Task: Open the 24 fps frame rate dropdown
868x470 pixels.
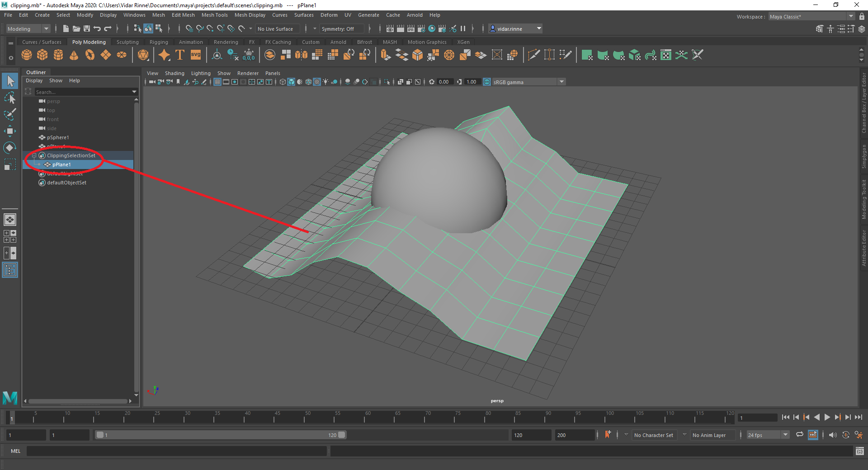Action: [x=768, y=435]
